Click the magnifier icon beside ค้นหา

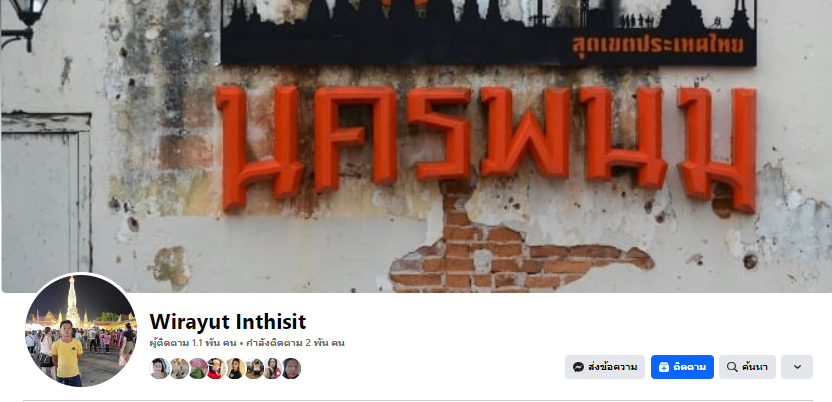732,367
